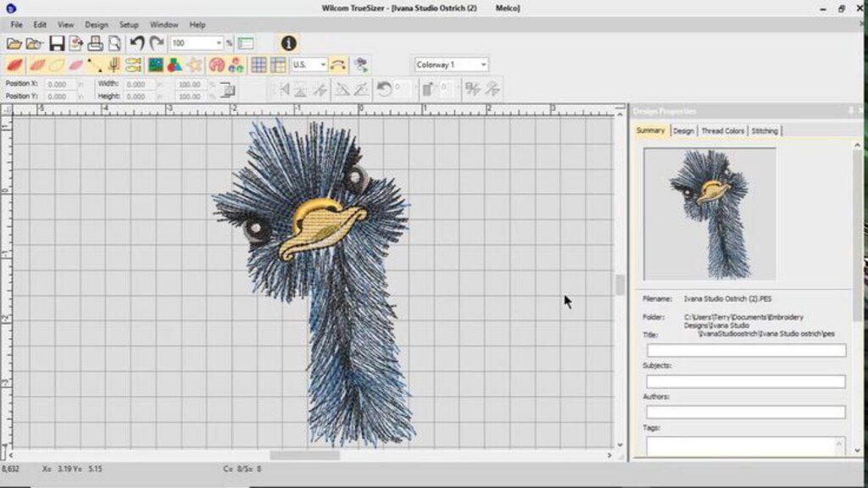
Task: Toggle the bitmap picture display icon
Action: coord(156,64)
